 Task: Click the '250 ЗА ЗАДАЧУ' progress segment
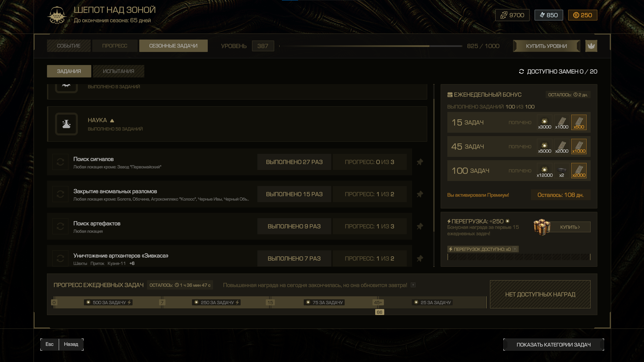click(216, 302)
